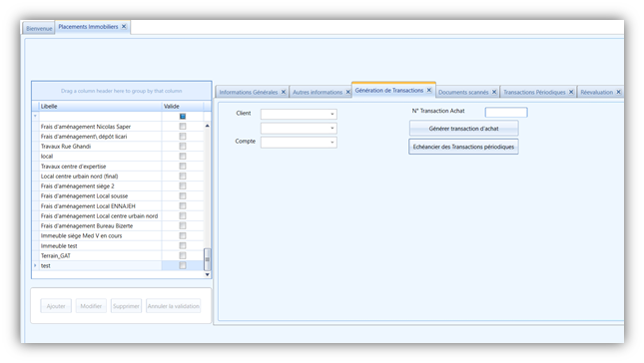Click the Supprimer button
The width and height of the screenshot is (644, 363).
click(x=126, y=306)
